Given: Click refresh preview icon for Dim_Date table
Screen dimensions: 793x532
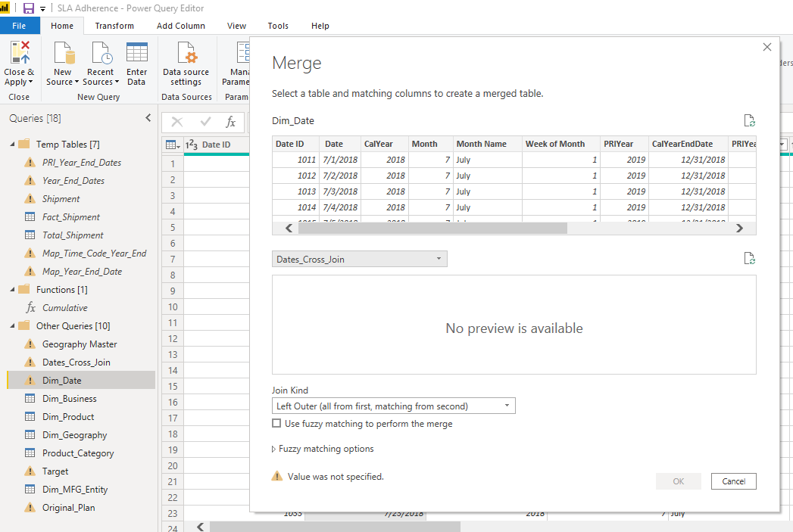Looking at the screenshot, I should click(749, 120).
